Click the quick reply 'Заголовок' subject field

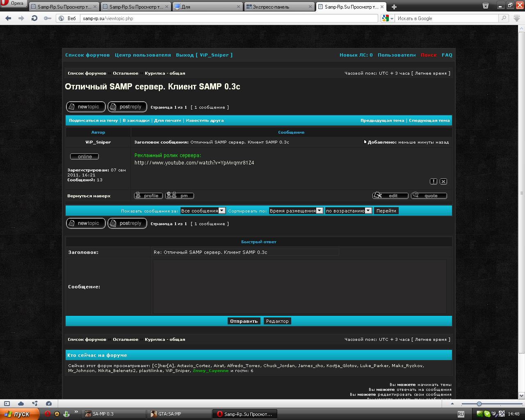(246, 252)
